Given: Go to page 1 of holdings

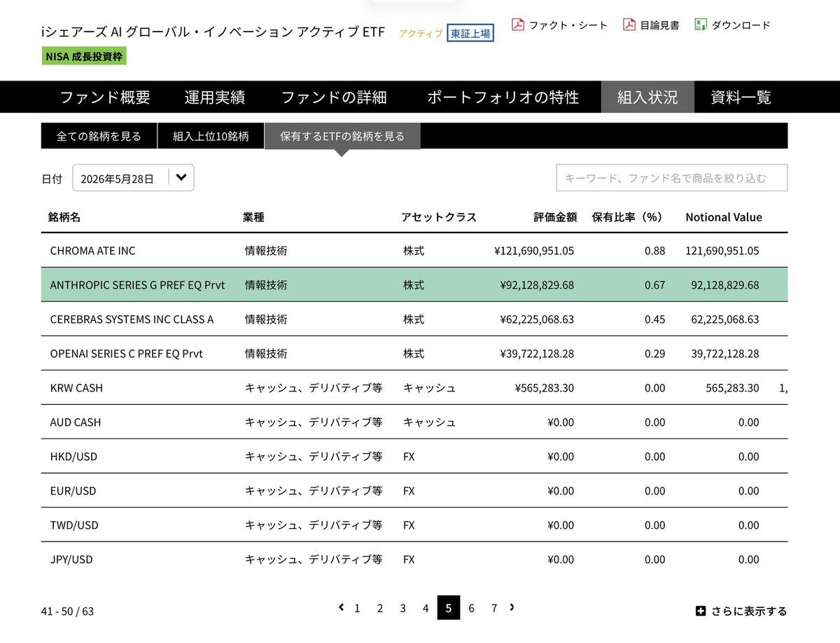Looking at the screenshot, I should [357, 608].
